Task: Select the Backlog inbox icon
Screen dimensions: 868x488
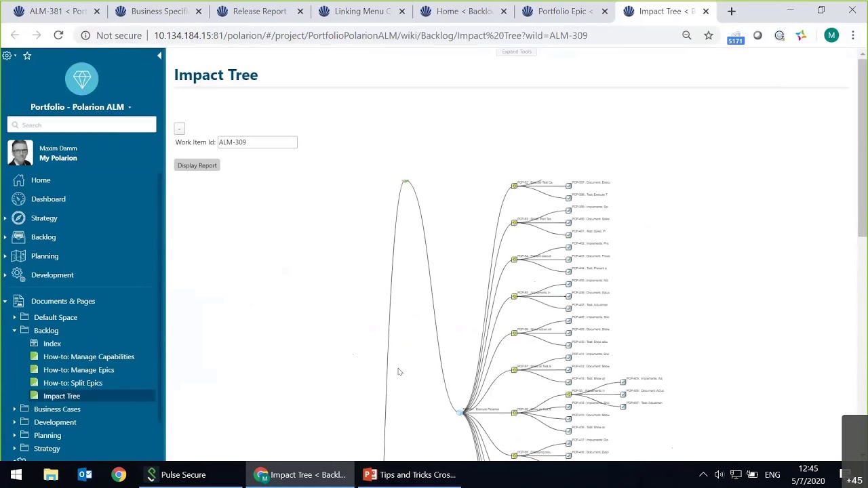Action: pos(18,237)
